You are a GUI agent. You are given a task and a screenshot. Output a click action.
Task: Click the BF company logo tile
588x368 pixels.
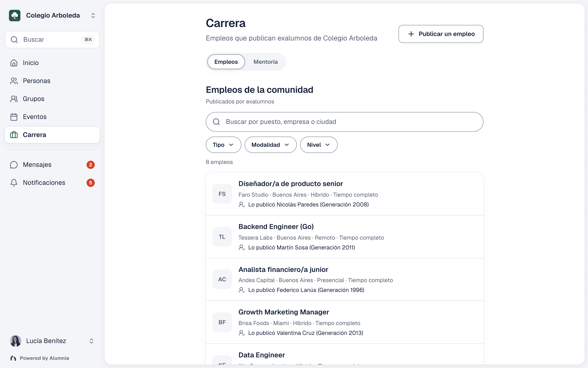coord(222,322)
